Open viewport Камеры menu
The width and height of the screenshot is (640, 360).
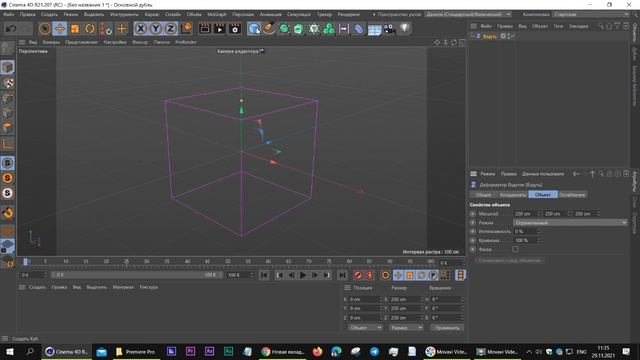click(51, 42)
